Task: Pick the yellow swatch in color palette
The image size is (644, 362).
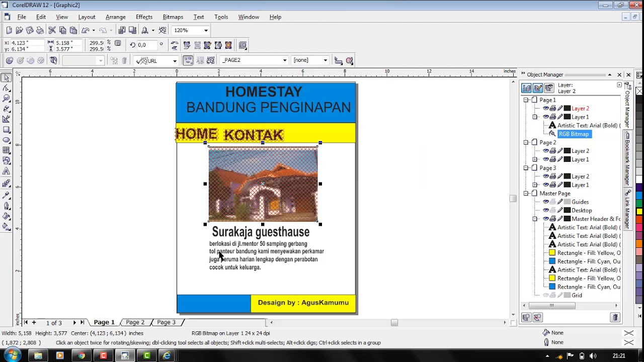Action: point(639,212)
